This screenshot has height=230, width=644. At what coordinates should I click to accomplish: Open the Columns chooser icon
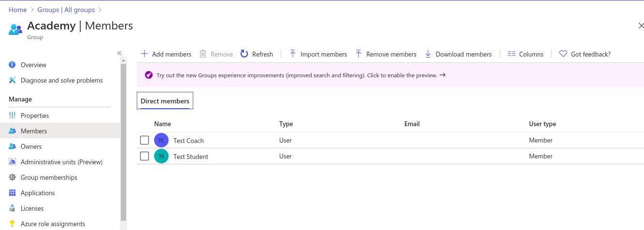pos(512,54)
